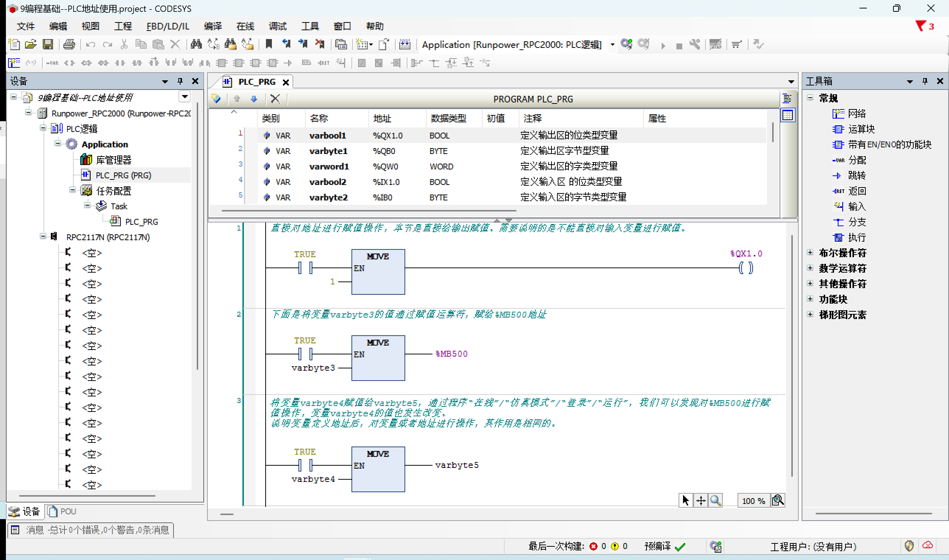This screenshot has width=949, height=560.
Task: Click the insert variable icon in declaration header
Action: (x=216, y=99)
